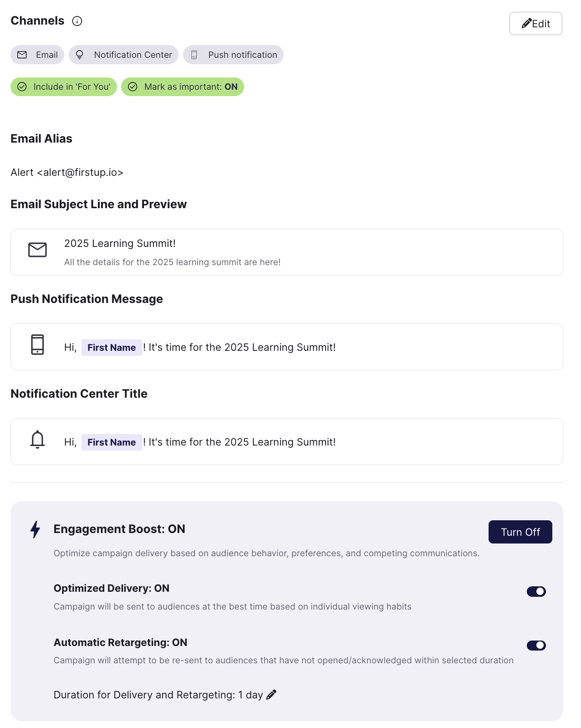This screenshot has height=728, width=581.
Task: Turn Off Engagement Boost
Action: coord(520,532)
